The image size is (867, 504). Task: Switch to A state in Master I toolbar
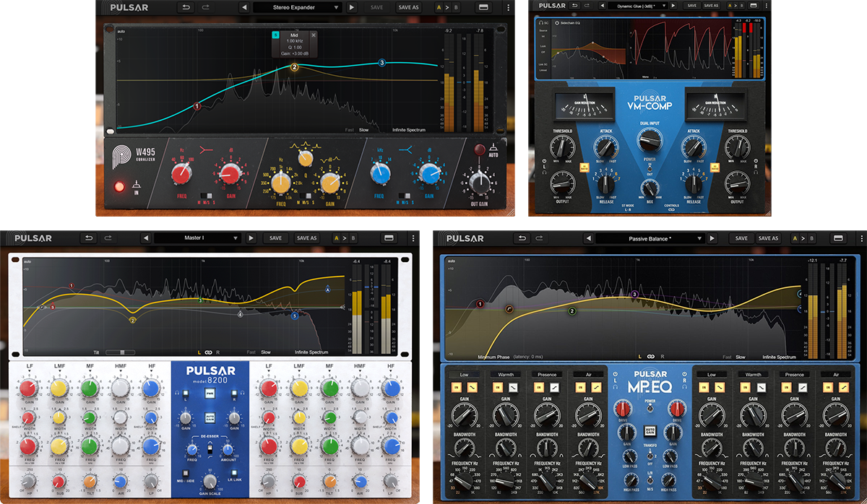coord(336,238)
